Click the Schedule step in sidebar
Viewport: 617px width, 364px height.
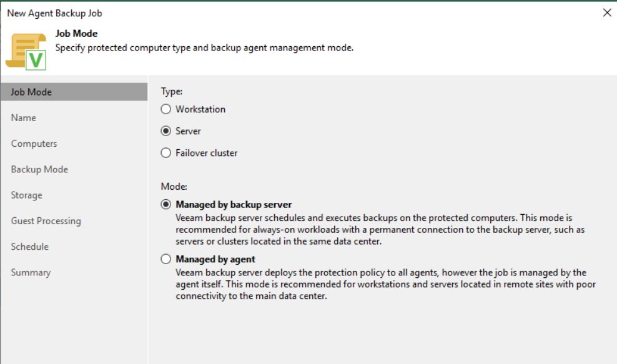click(29, 247)
